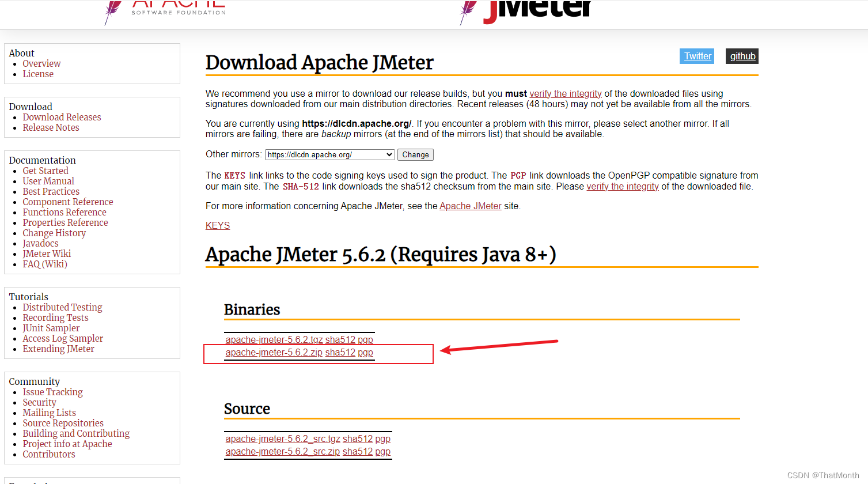Open sha512 for apache-jmeter-5.6.2.tgz
The width and height of the screenshot is (868, 484).
click(340, 339)
